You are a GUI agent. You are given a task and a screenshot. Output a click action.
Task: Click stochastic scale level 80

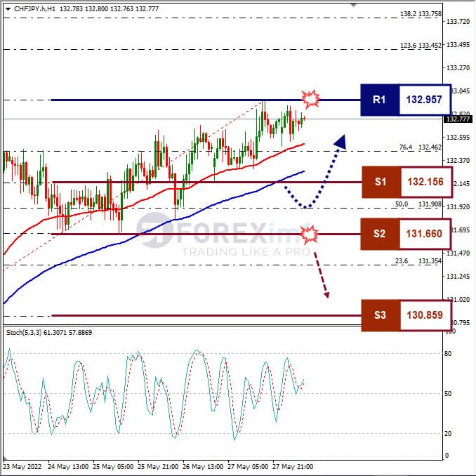coord(448,353)
